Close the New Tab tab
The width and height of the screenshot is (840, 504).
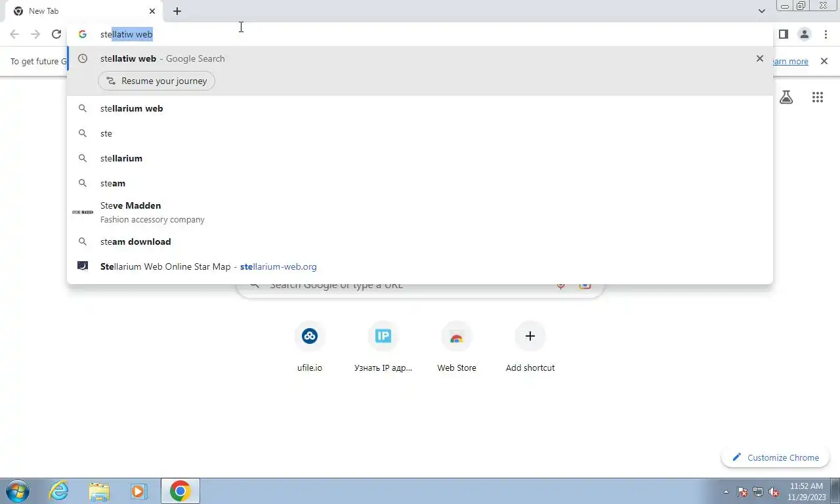[x=152, y=11]
